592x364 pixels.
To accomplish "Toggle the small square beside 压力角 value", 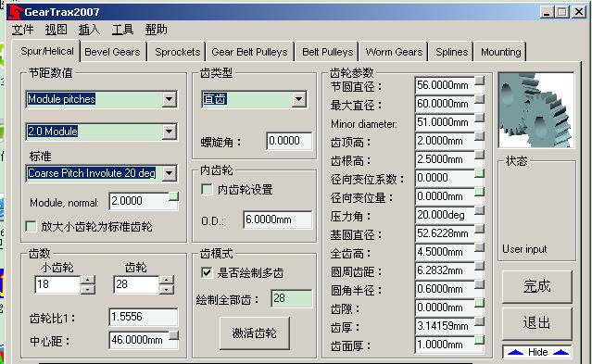I will point(480,210).
